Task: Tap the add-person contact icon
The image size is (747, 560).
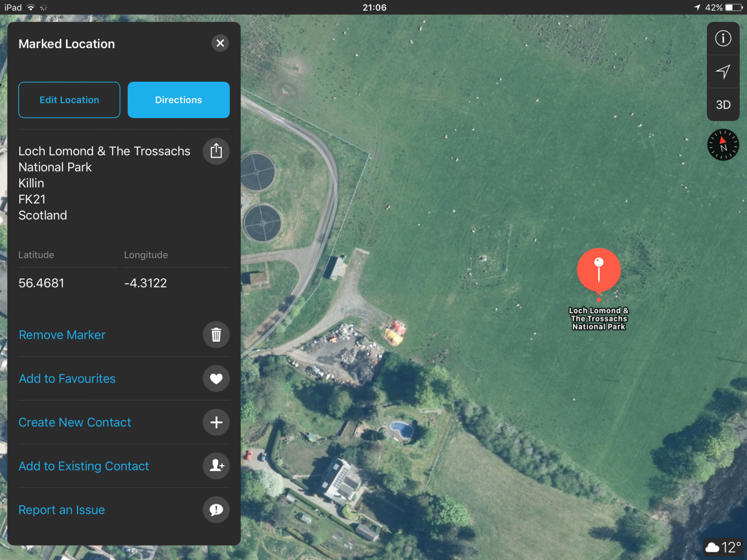Action: 216,466
